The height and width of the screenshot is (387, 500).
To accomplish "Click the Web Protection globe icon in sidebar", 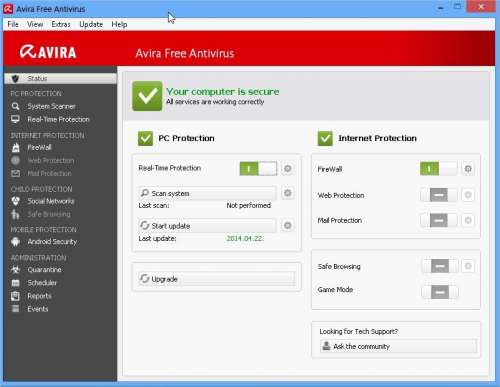I will 15,160.
